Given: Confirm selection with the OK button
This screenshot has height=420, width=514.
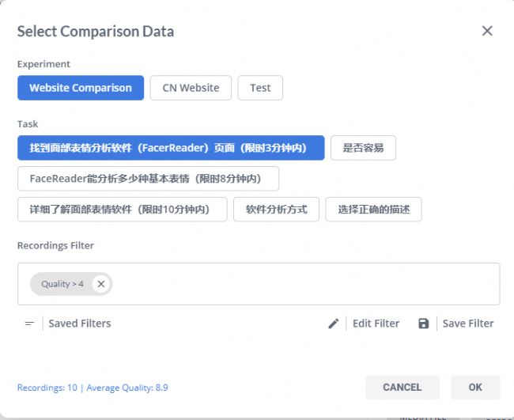Looking at the screenshot, I should (x=475, y=387).
